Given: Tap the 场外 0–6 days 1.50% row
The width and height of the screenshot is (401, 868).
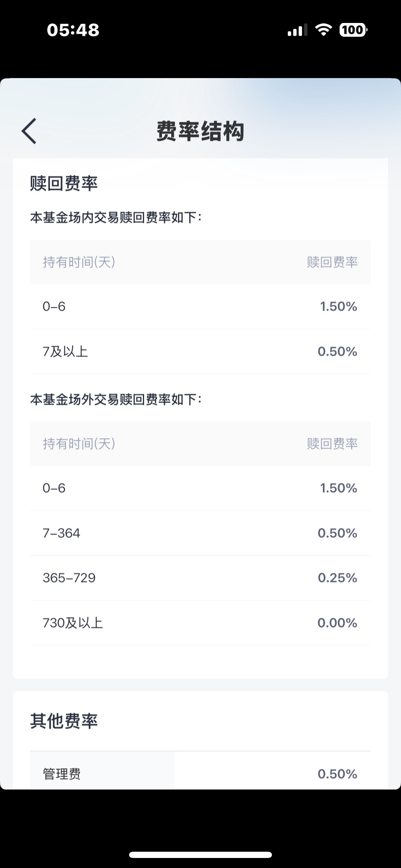Looking at the screenshot, I should tap(200, 488).
